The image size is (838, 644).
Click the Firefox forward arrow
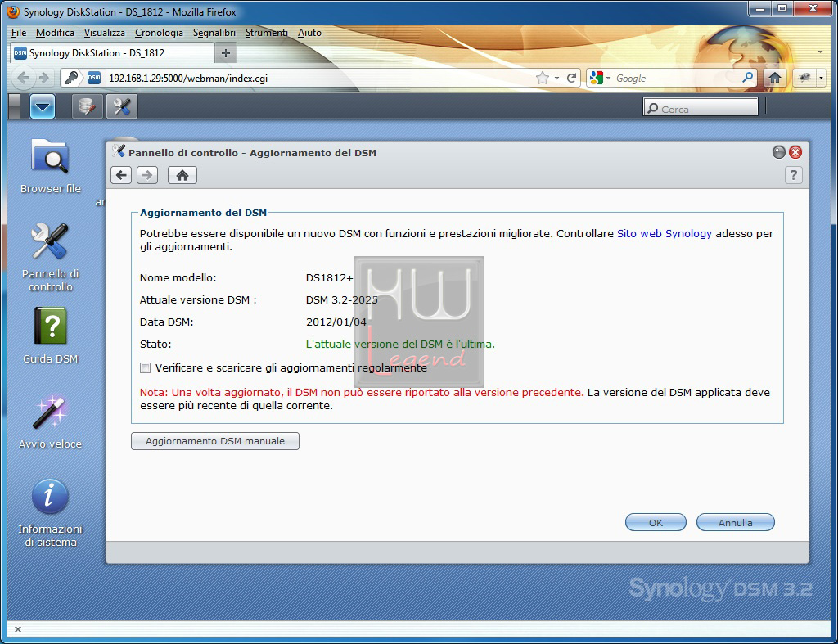click(44, 78)
